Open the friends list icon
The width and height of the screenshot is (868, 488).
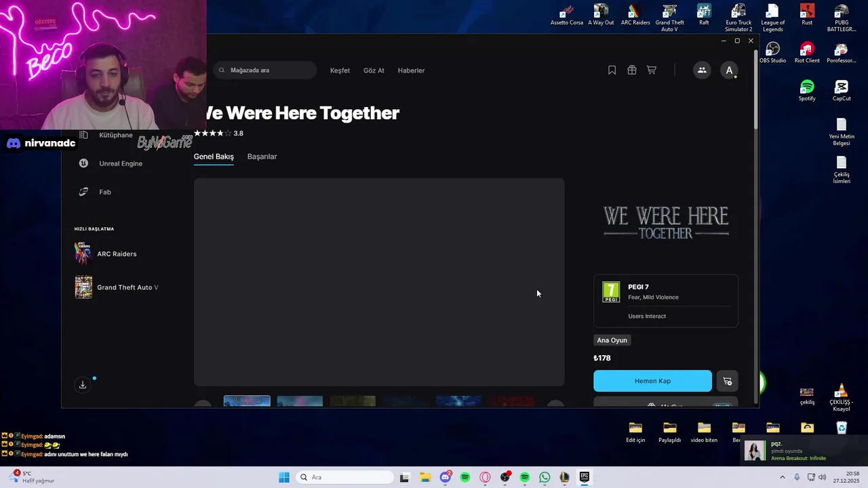coord(702,70)
